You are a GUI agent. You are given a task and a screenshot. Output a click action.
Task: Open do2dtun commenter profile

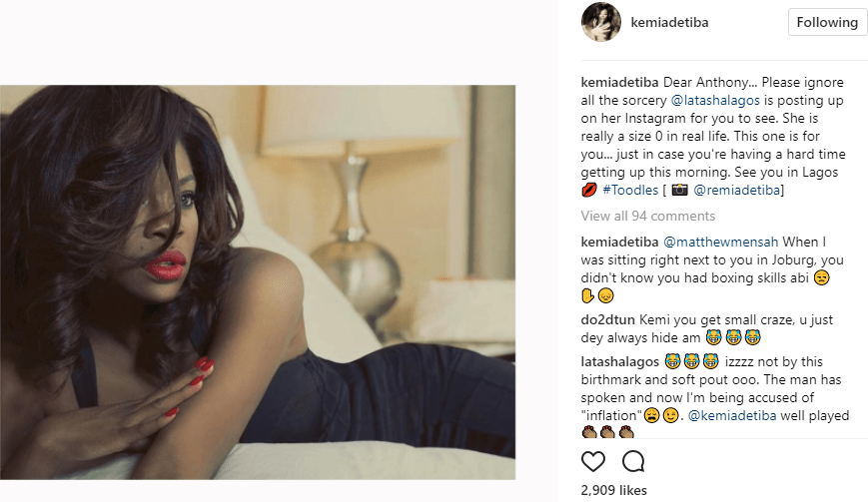[x=611, y=320]
